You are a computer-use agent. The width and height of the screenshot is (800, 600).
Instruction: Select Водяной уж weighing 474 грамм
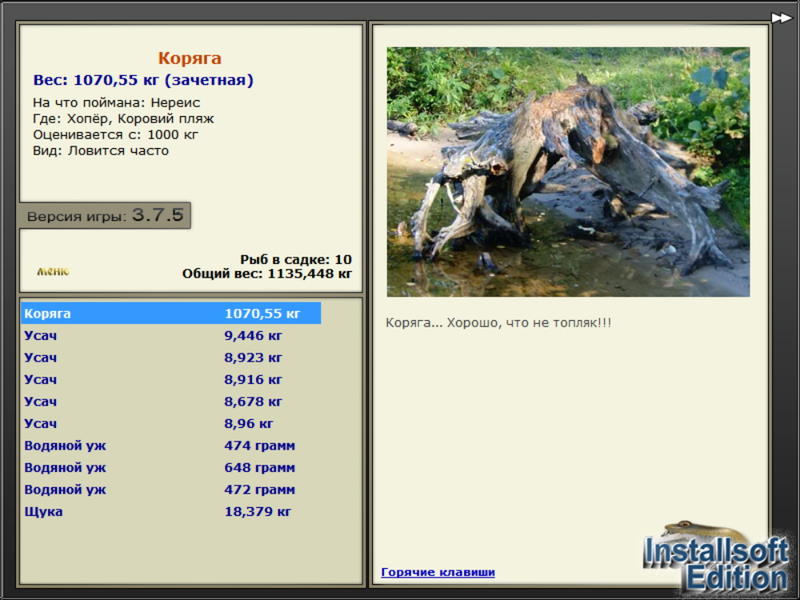point(171,445)
